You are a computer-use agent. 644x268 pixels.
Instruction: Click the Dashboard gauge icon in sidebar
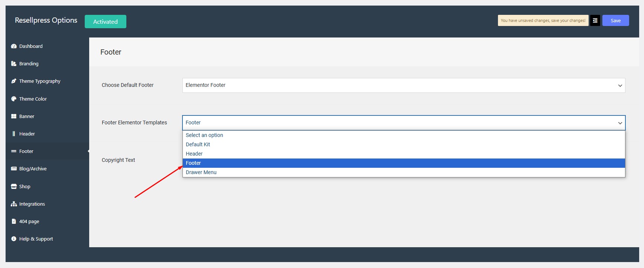point(14,46)
